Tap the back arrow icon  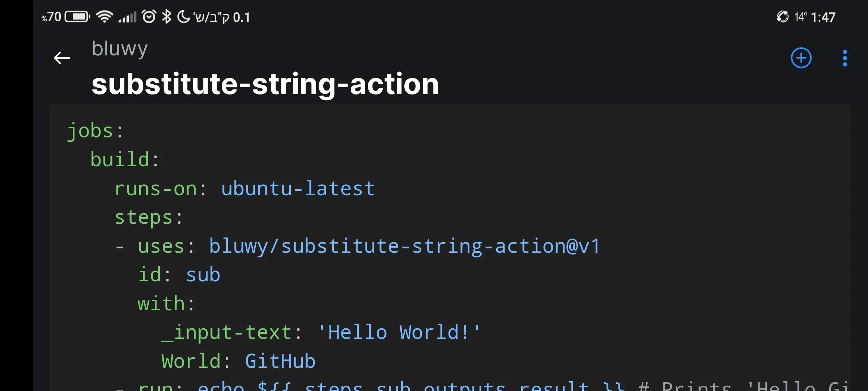(62, 58)
